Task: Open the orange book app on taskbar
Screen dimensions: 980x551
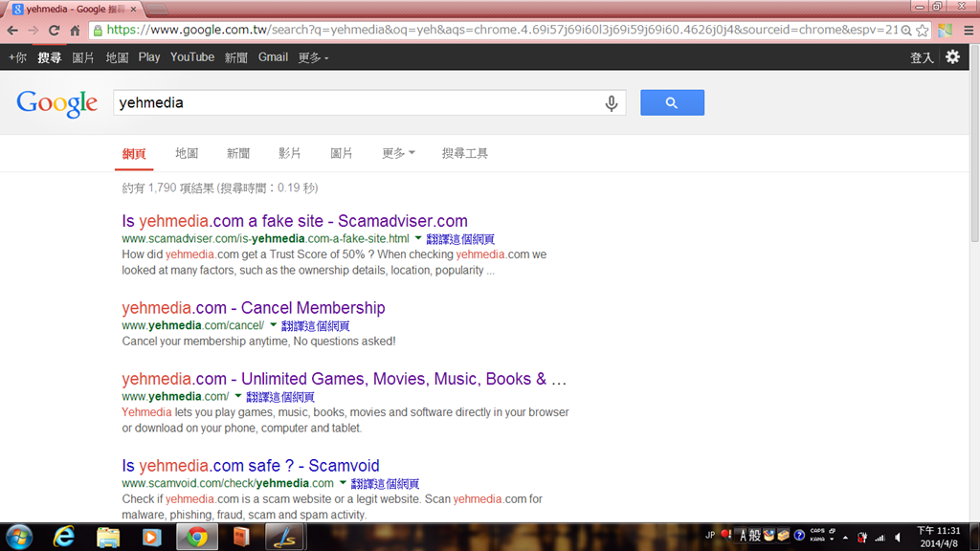Action: [240, 538]
